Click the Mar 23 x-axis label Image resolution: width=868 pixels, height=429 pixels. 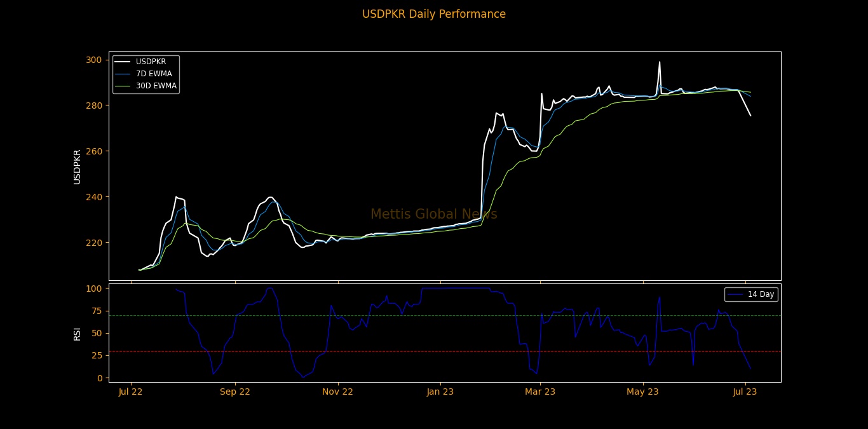(540, 392)
